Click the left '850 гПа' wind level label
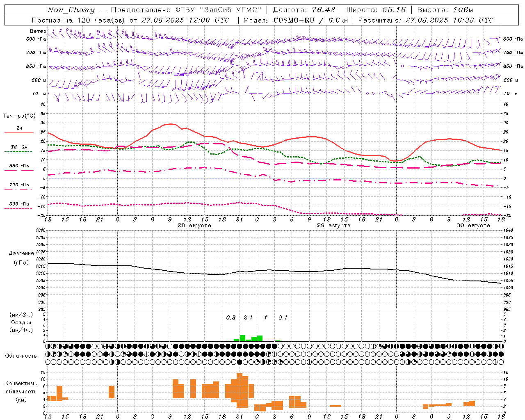The height and width of the screenshot is (420, 525). pyautogui.click(x=36, y=66)
